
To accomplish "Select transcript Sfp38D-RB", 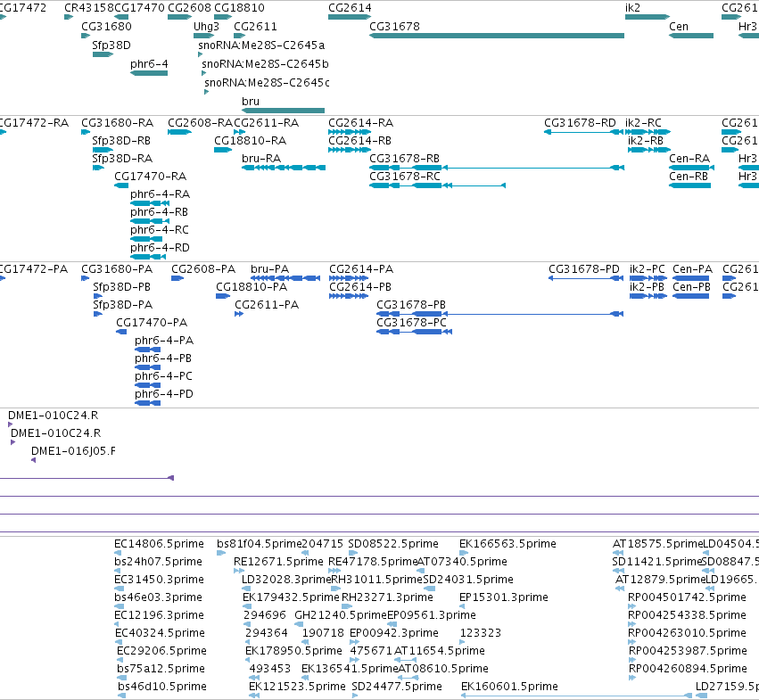I will pos(103,150).
